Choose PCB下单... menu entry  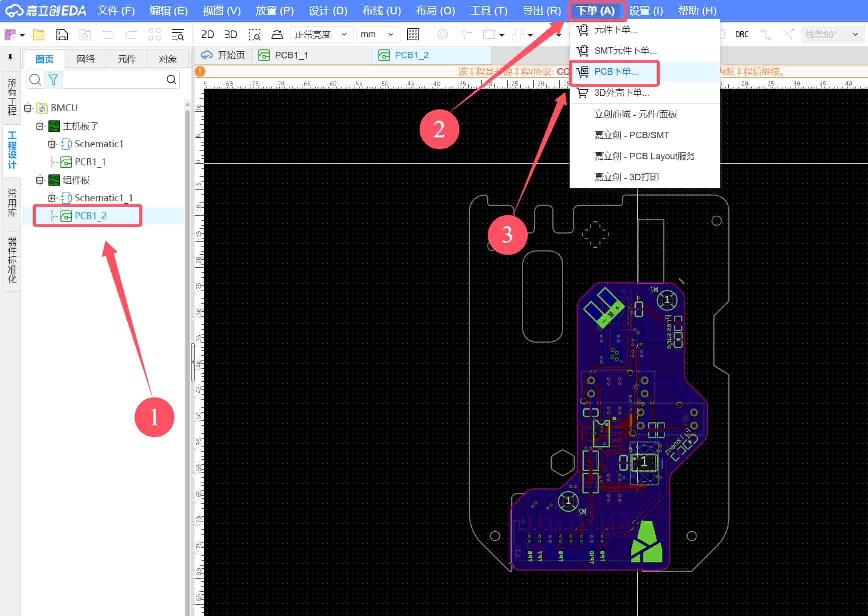tap(645, 72)
